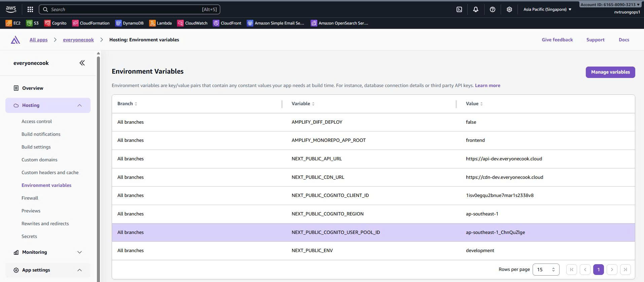This screenshot has width=644, height=282.
Task: Follow the Learn more link
Action: tap(488, 85)
